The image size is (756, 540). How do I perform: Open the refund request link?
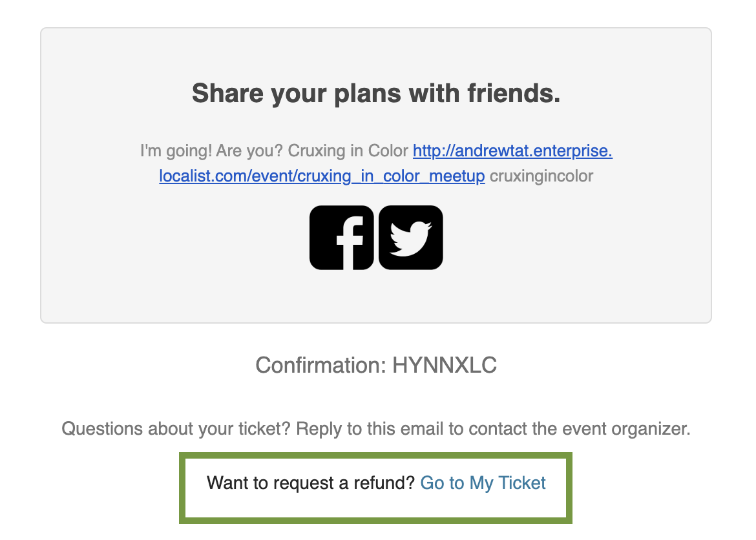click(482, 483)
